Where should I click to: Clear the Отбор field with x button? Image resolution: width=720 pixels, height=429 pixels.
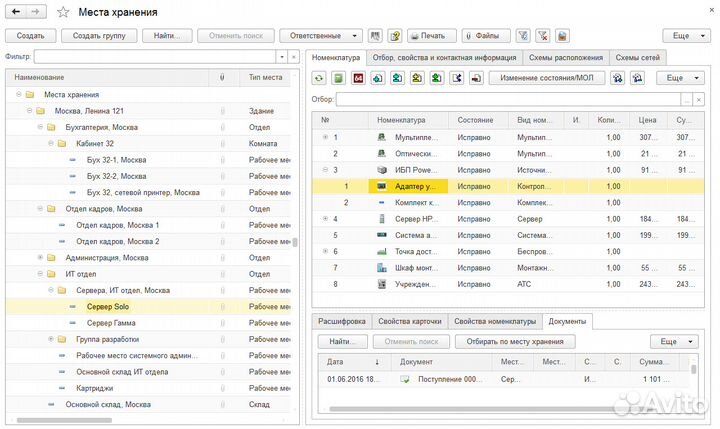coord(698,99)
